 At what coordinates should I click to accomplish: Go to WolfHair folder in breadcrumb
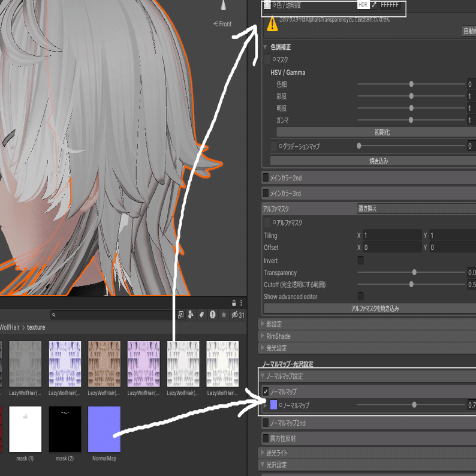[x=10, y=327]
